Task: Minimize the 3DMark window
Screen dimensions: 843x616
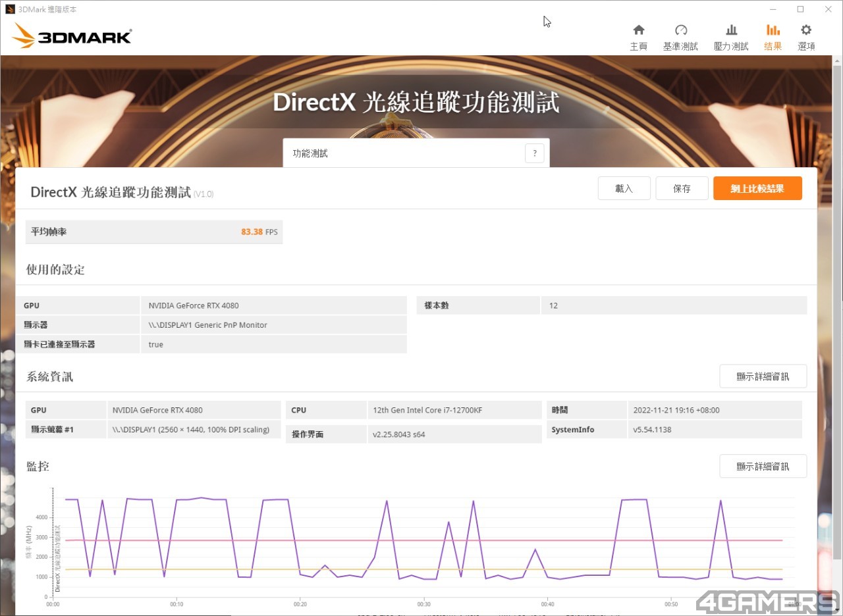Action: (x=773, y=9)
